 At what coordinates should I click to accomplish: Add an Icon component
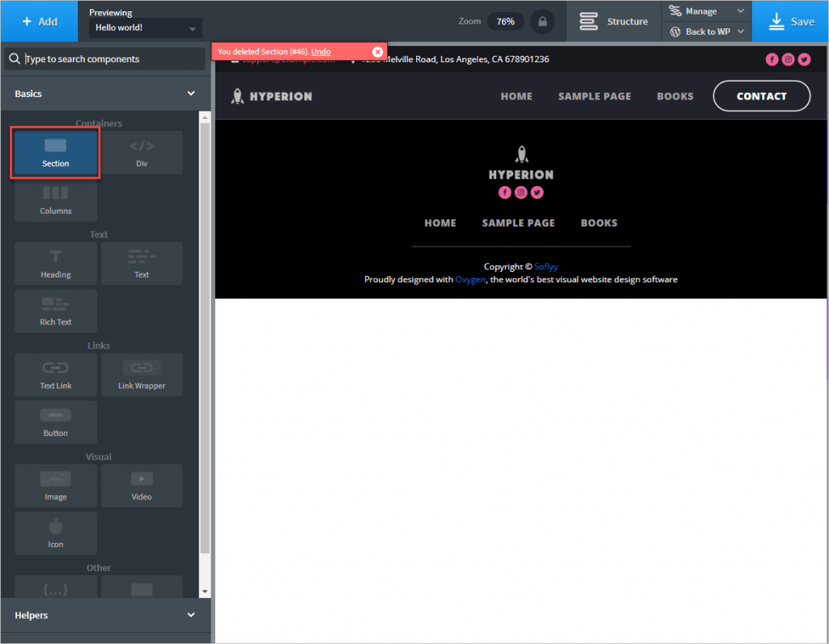coord(55,533)
